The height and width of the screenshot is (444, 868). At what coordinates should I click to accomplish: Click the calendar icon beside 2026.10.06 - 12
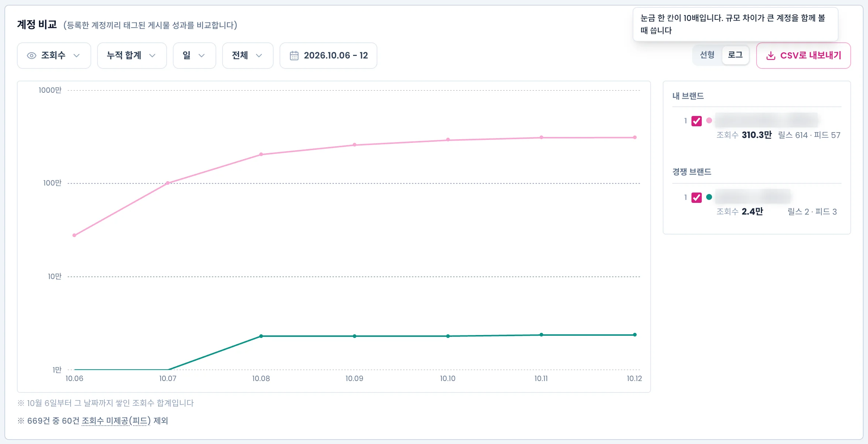(x=294, y=56)
